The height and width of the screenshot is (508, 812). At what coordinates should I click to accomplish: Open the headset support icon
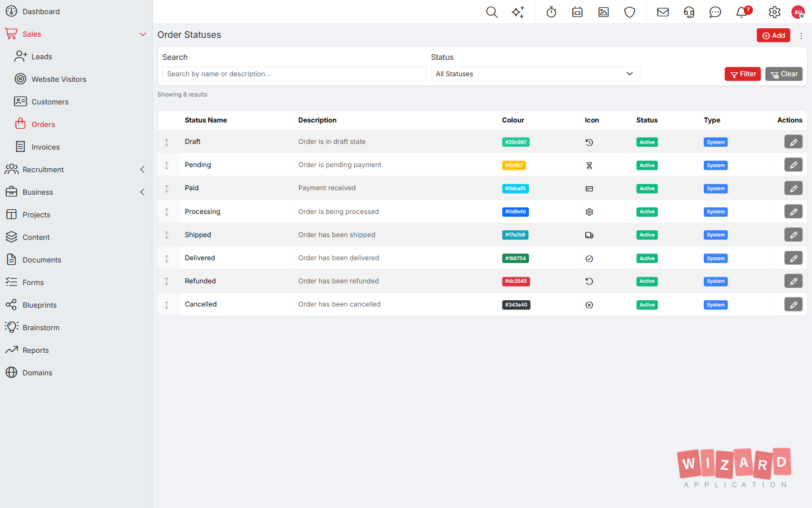689,12
